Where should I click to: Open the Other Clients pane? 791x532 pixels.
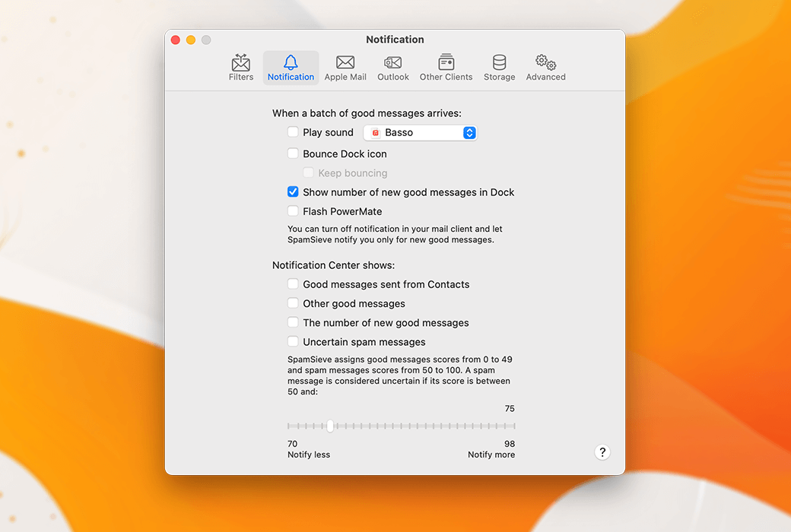pyautogui.click(x=446, y=68)
